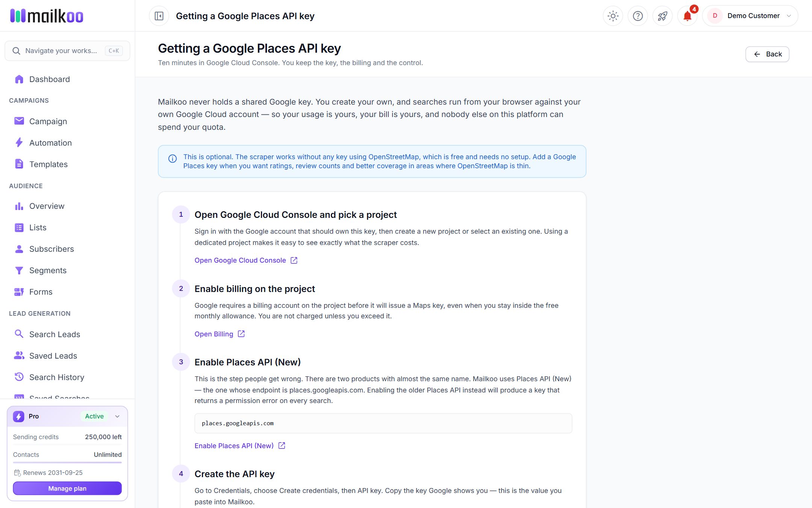Click the Saved Leads people icon
This screenshot has width=812, height=508.
coord(19,356)
